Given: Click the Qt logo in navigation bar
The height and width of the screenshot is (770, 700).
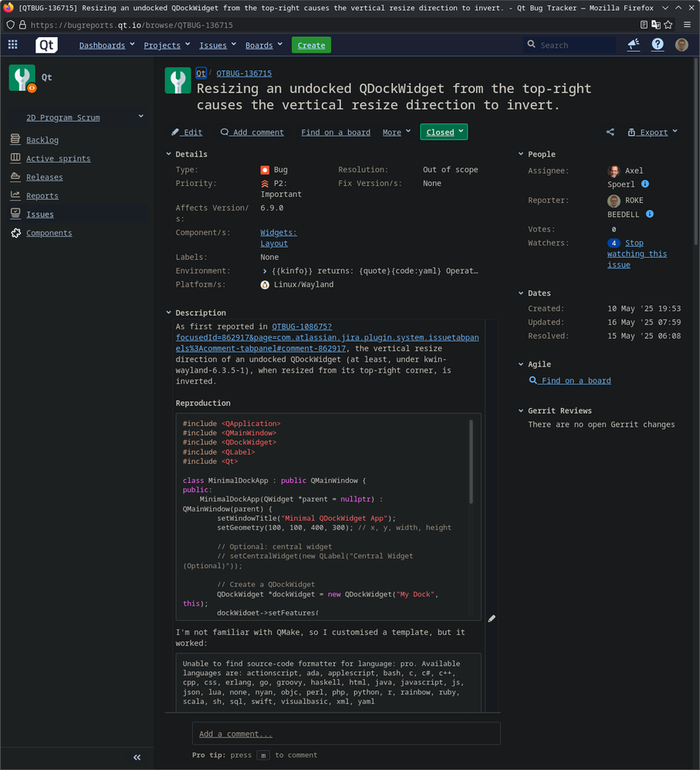Looking at the screenshot, I should click(x=46, y=45).
